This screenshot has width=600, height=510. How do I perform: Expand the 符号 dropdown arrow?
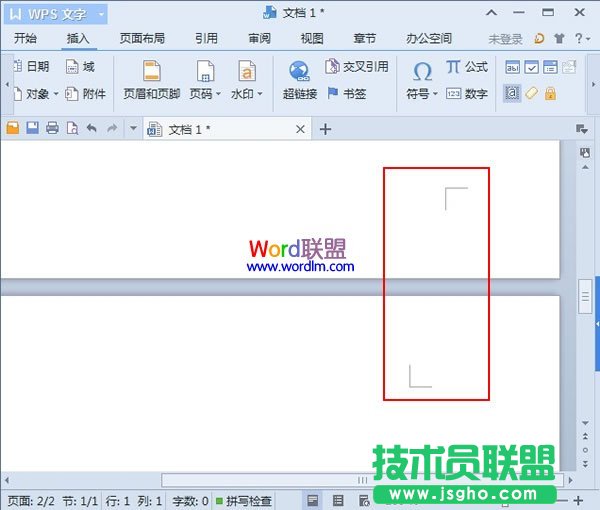pyautogui.click(x=435, y=94)
